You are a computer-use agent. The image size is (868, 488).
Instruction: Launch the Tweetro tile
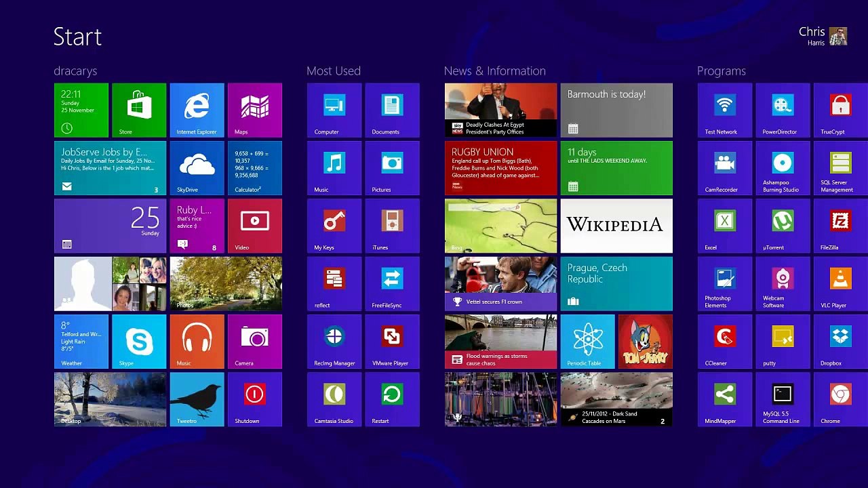point(197,399)
